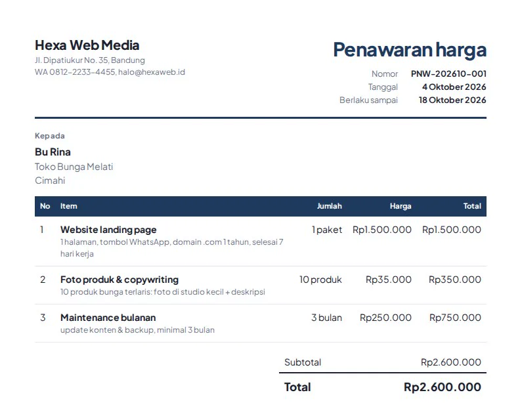Click the quantity 3 bulan cell
The image size is (520, 420).
coord(327,318)
